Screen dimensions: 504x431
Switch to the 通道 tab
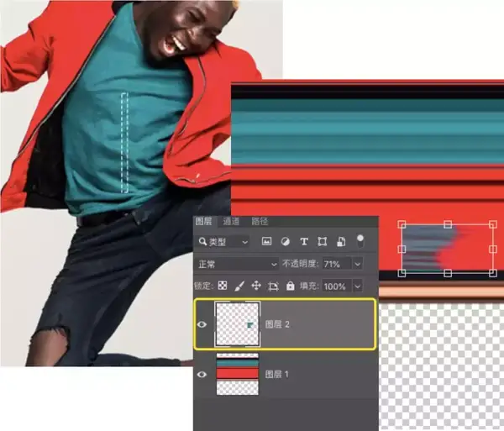(232, 222)
